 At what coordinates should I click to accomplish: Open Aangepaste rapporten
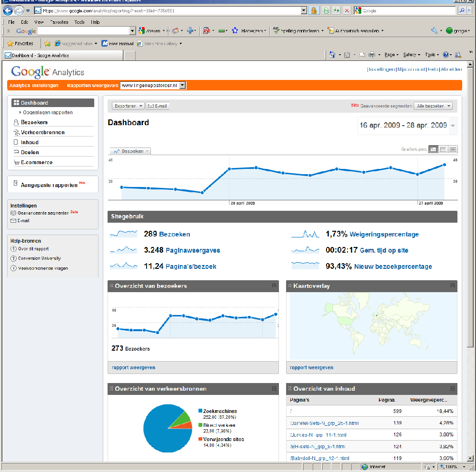coord(49,185)
